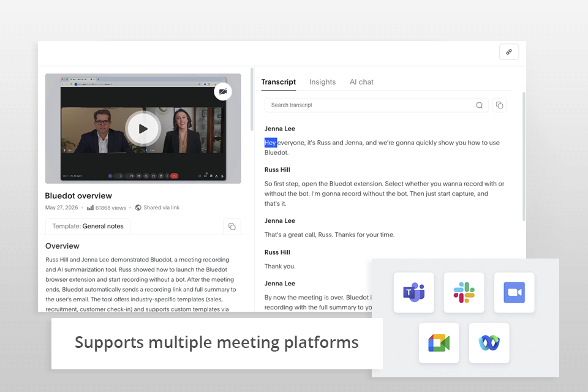Image resolution: width=588 pixels, height=392 pixels.
Task: Click the Shared via link label
Action: coord(161,208)
